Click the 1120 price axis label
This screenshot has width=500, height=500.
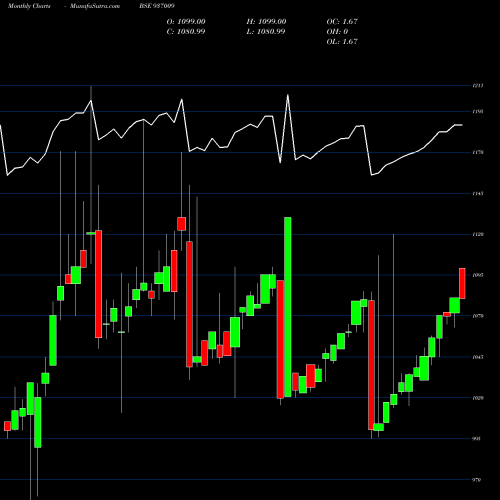(478, 235)
